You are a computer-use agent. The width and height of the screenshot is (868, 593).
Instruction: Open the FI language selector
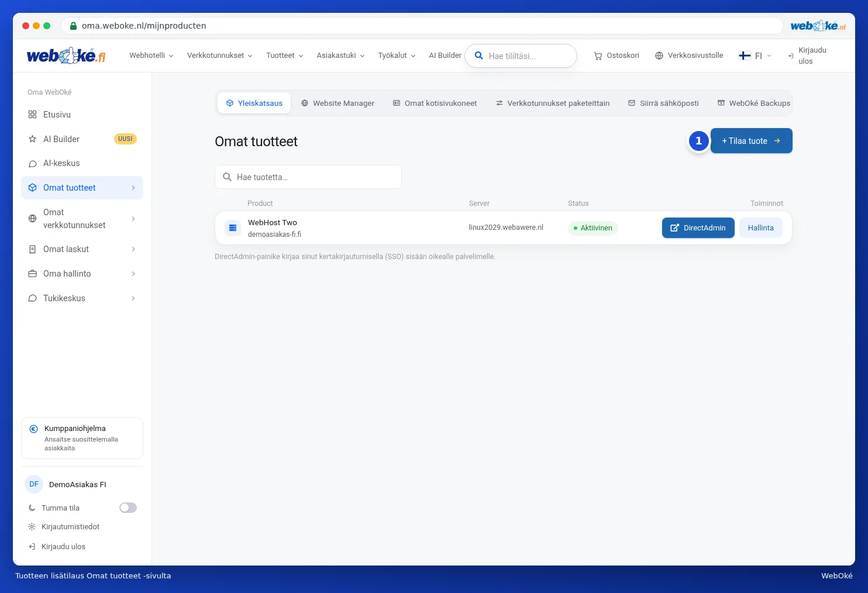755,56
